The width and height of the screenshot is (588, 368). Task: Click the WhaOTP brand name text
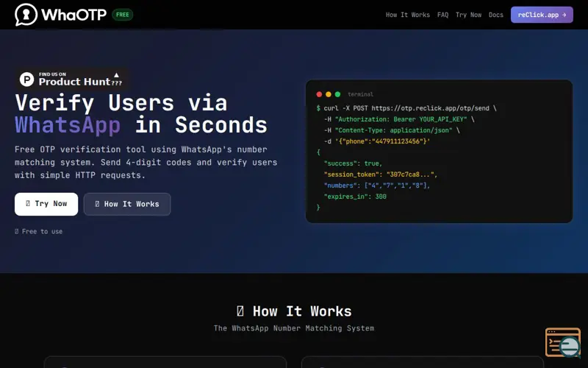coord(74,15)
